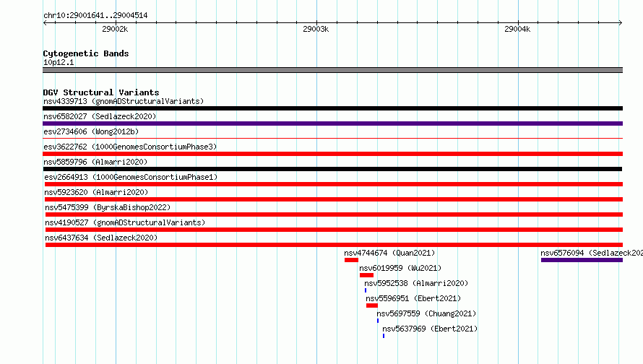This screenshot has height=364, width=643.
Task: Click the 10p12.1 band label
Action: tap(59, 62)
